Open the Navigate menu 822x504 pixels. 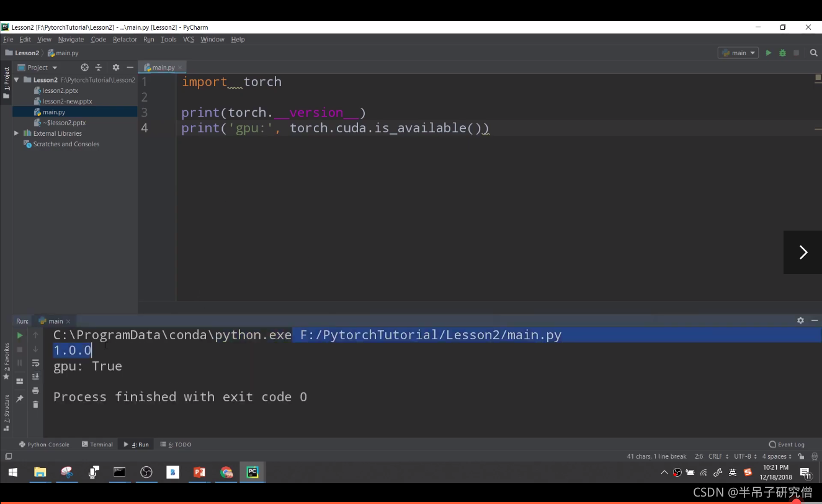point(71,39)
